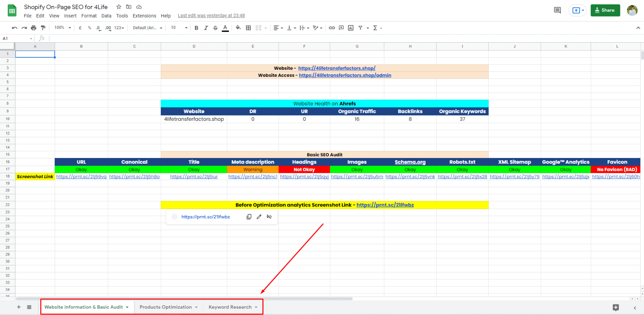Screen dimensions: 644x315
Task: Insert a link with the link icon
Action: tap(331, 27)
